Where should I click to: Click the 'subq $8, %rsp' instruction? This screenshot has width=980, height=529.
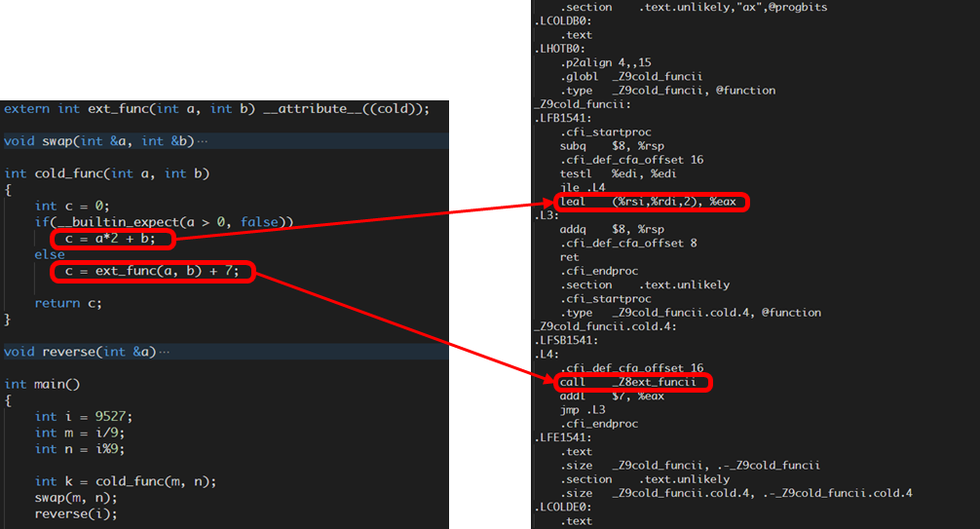612,146
